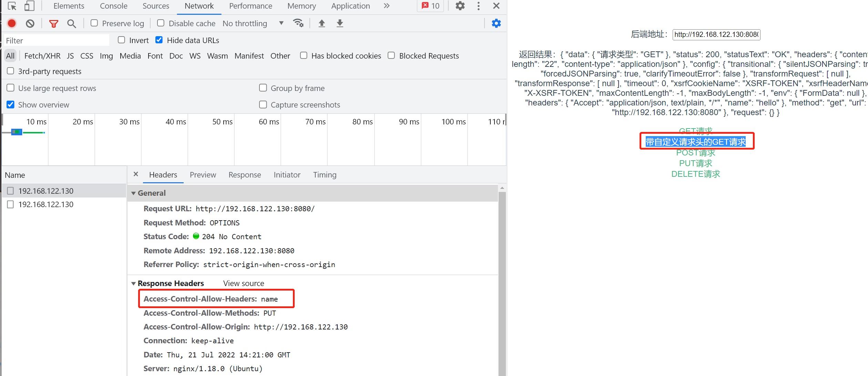The height and width of the screenshot is (376, 868).
Task: Click the 后端地址 URL input field
Action: [x=716, y=34]
